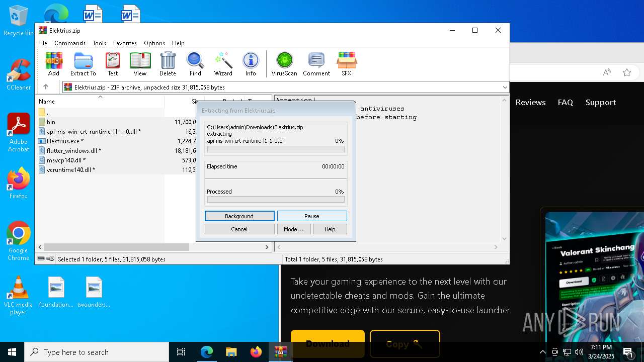Open the Favorites menu

point(125,43)
